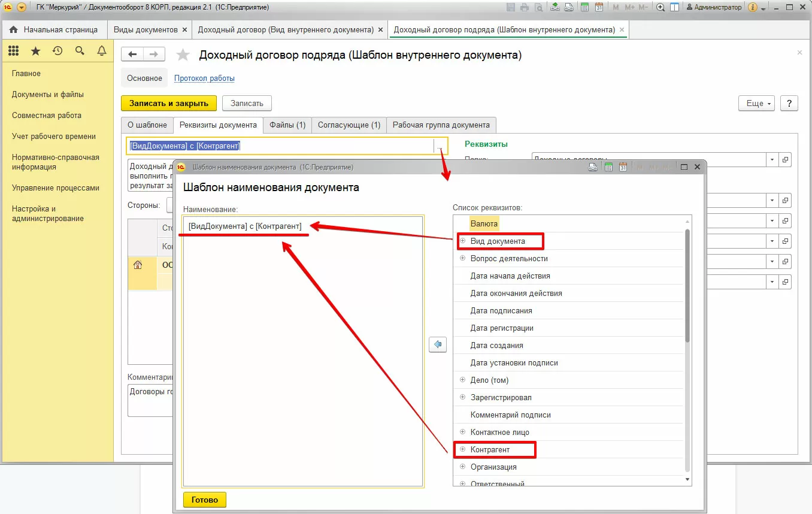The image size is (812, 514).
Task: Go forward with the right arrow button
Action: (154, 55)
